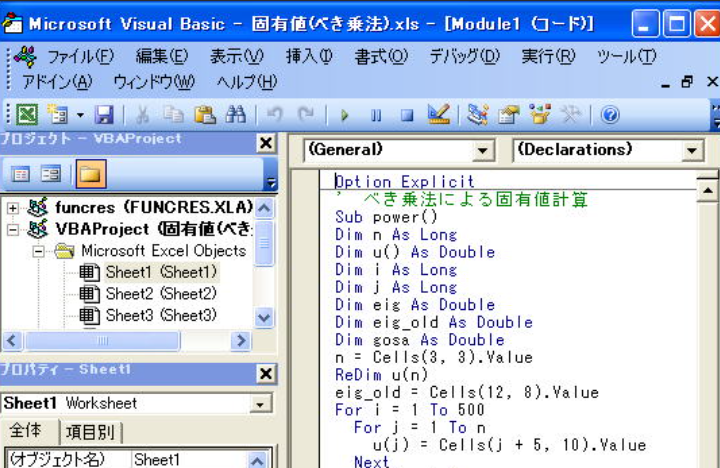This screenshot has height=468, width=720.
Task: Click the project tree horizontal scrollbar thumb
Action: click(102, 341)
